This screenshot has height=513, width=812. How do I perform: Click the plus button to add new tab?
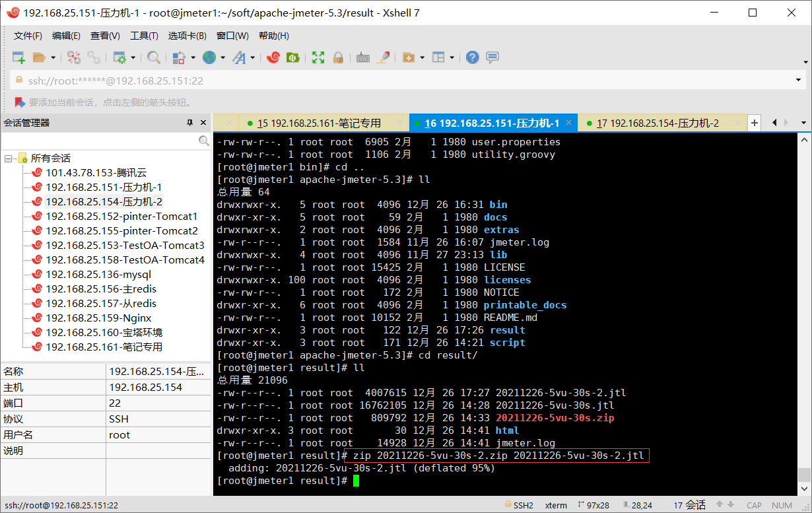755,123
